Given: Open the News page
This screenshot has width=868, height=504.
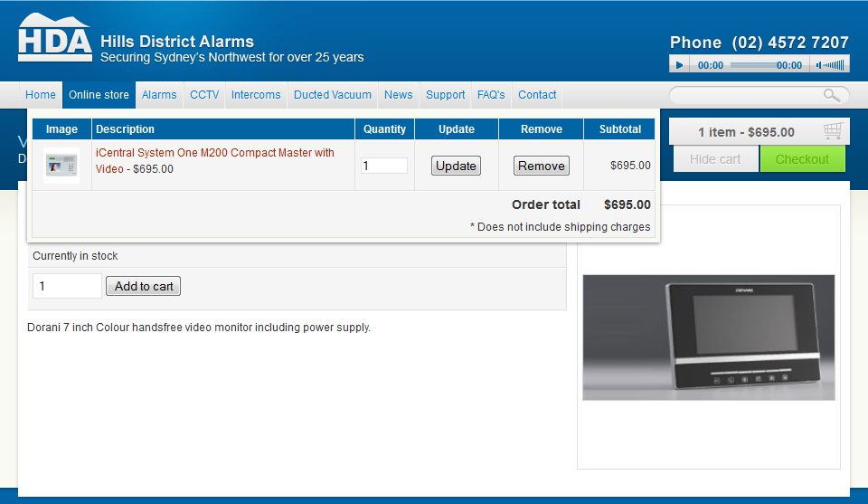Looking at the screenshot, I should point(398,95).
